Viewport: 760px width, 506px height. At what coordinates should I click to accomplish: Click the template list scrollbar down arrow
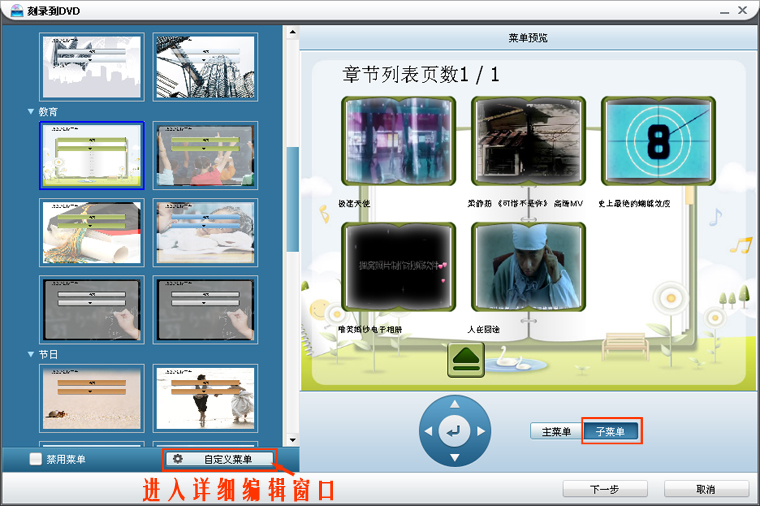(x=292, y=440)
